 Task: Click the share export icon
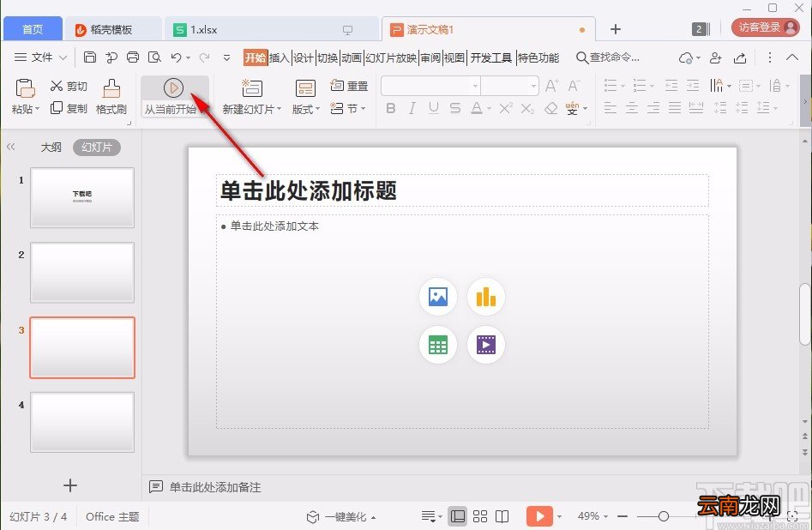(740, 58)
